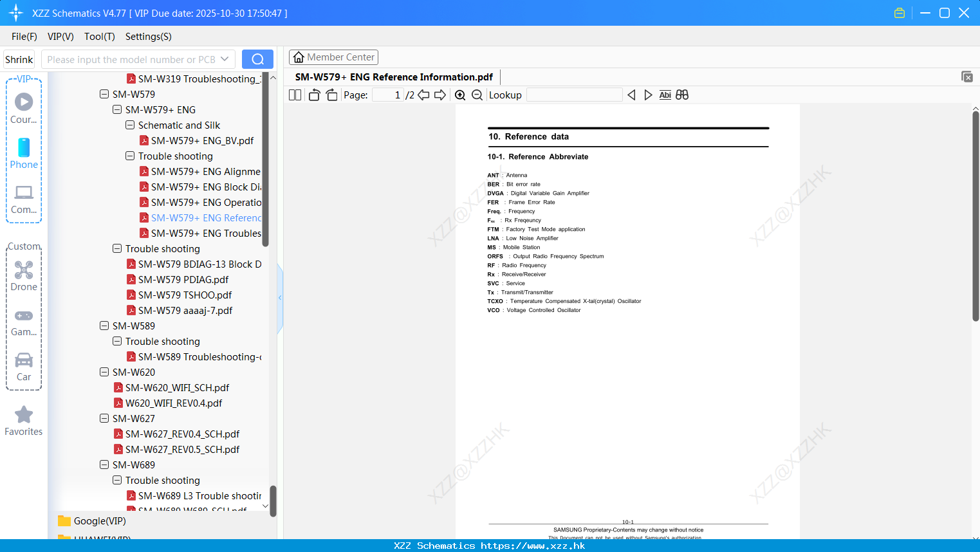Click the page number field
980x552 pixels.
click(x=387, y=95)
